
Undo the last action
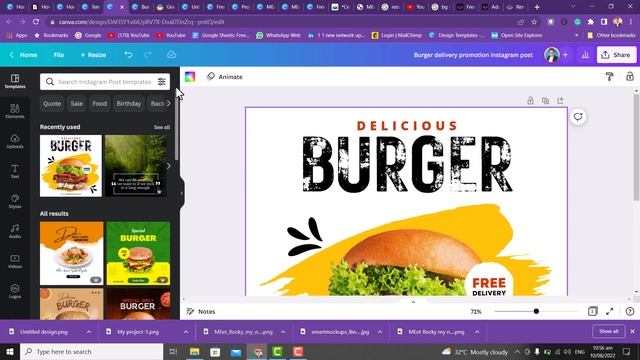tap(128, 54)
